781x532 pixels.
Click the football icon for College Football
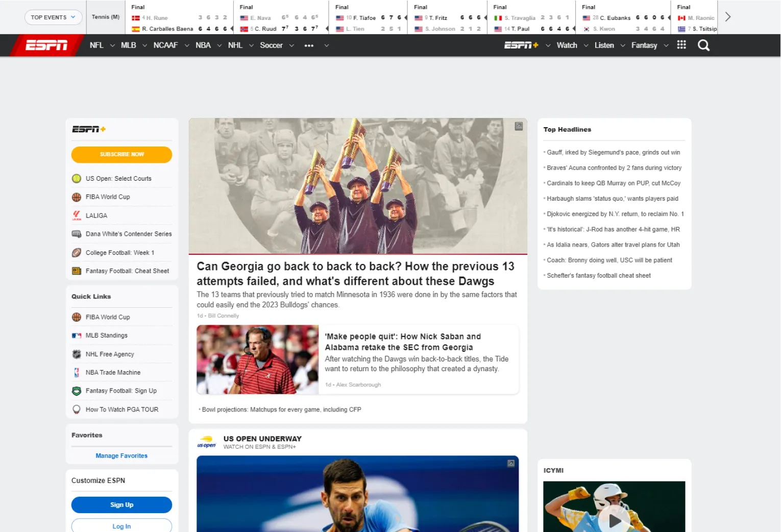click(x=77, y=253)
